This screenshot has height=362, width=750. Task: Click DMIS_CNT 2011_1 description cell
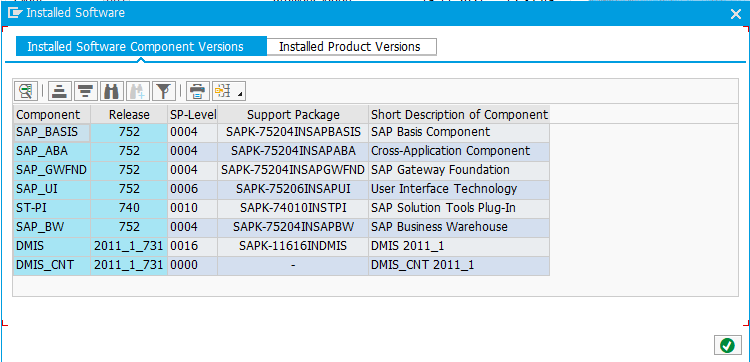459,265
